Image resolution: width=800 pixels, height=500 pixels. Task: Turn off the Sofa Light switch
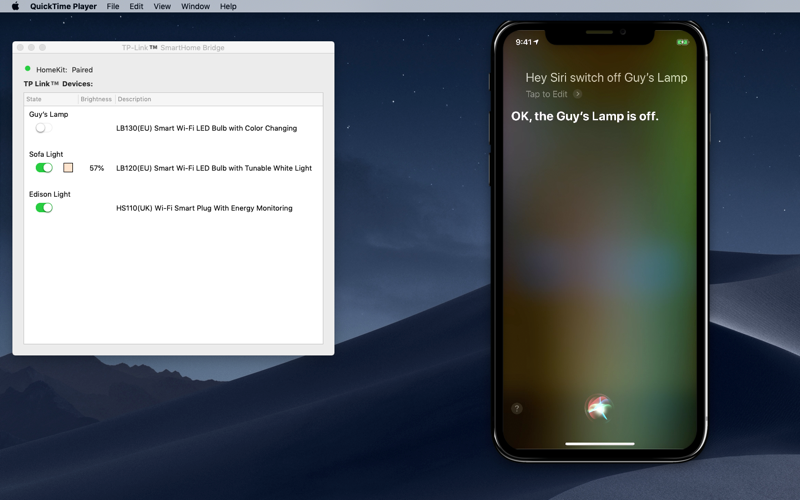44,167
